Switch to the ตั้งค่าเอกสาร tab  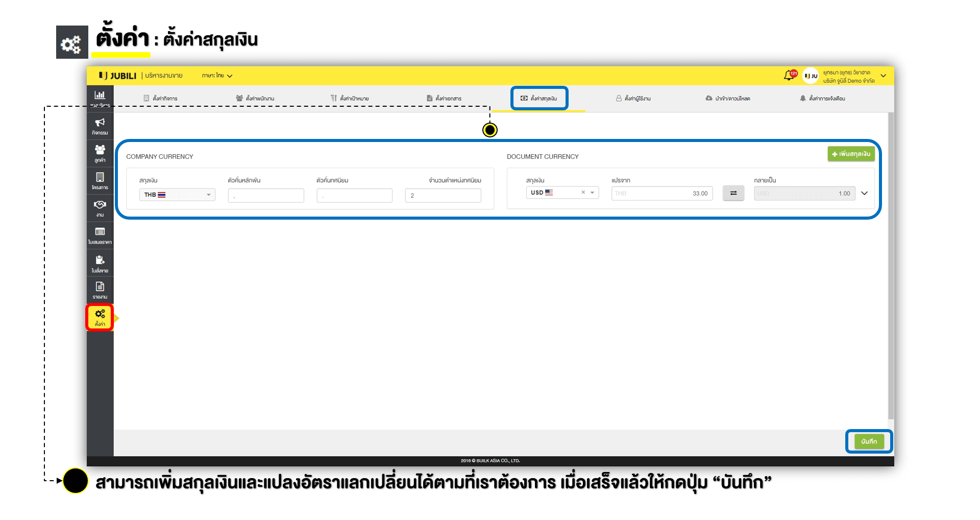444,98
